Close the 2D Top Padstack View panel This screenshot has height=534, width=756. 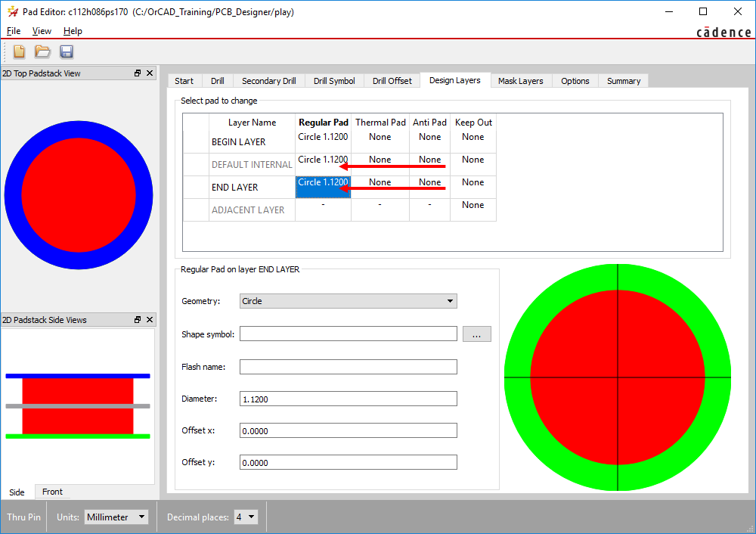[x=150, y=73]
